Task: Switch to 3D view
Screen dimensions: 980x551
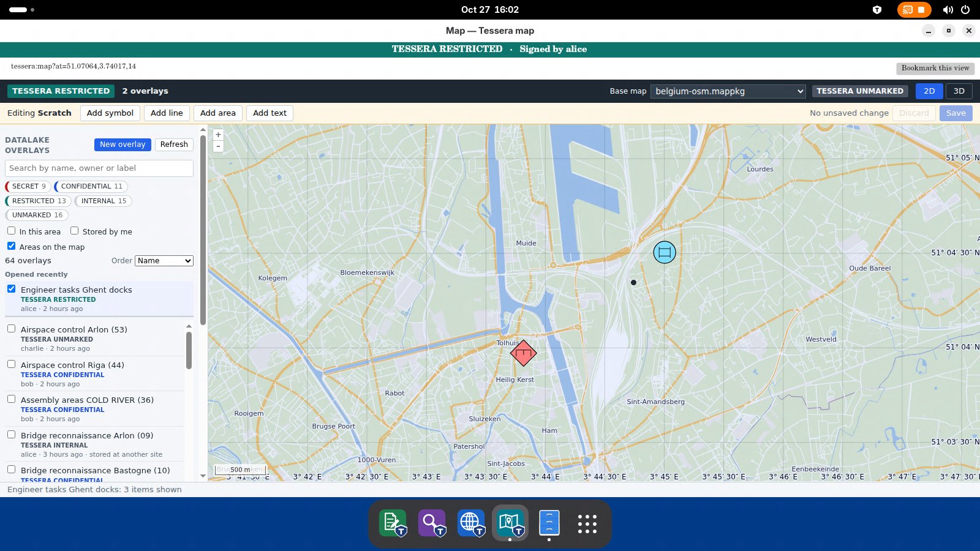Action: [x=959, y=91]
